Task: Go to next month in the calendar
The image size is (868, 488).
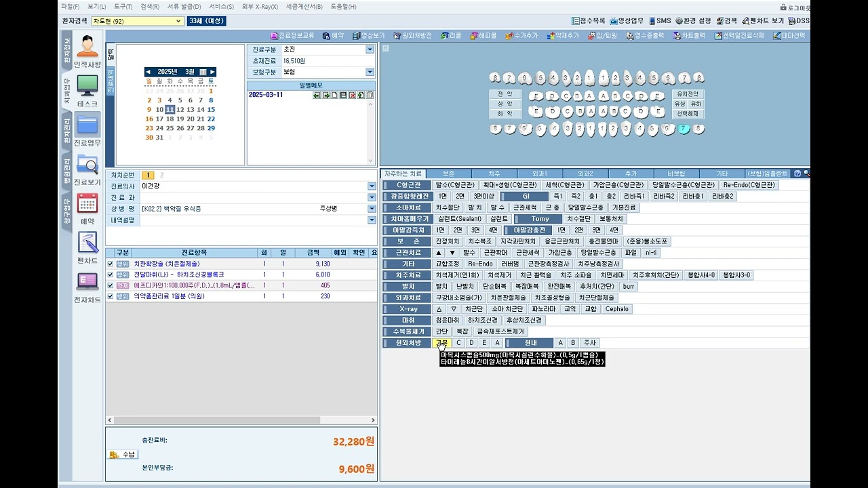Action: [x=212, y=72]
